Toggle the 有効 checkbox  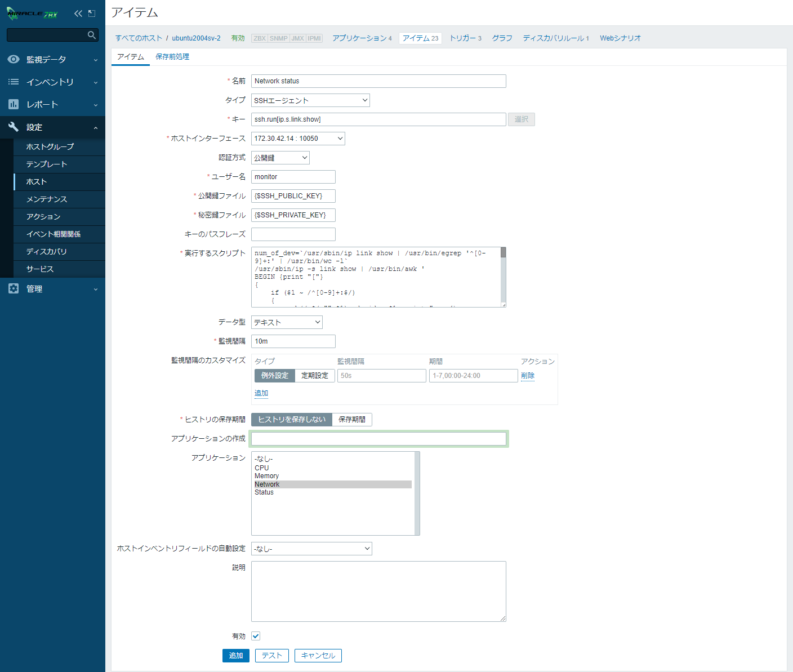pos(256,636)
